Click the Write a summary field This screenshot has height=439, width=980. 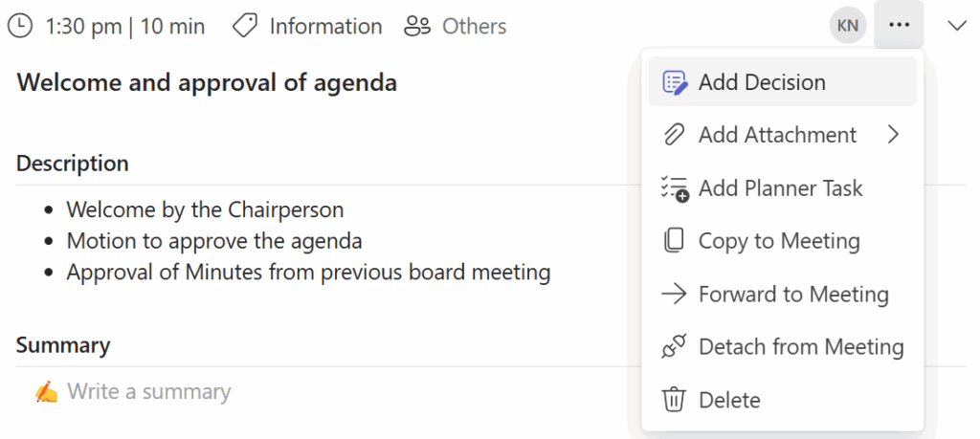pos(148,391)
